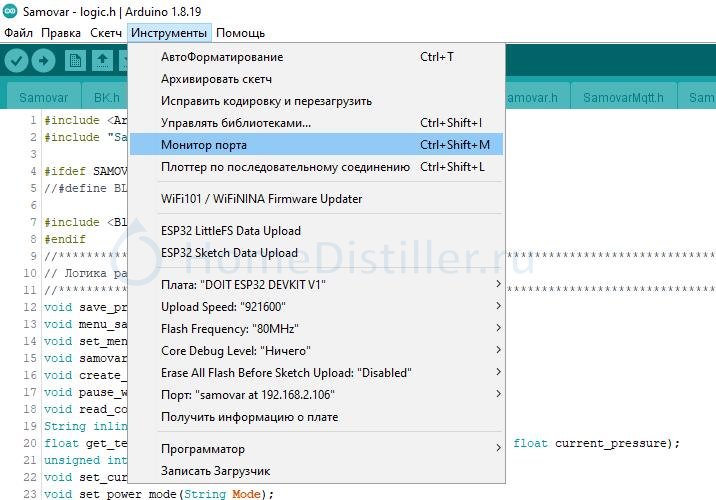Screen dimensions: 716x500
Task: Open Плоттер по последовательному соединению
Action: coord(316,167)
